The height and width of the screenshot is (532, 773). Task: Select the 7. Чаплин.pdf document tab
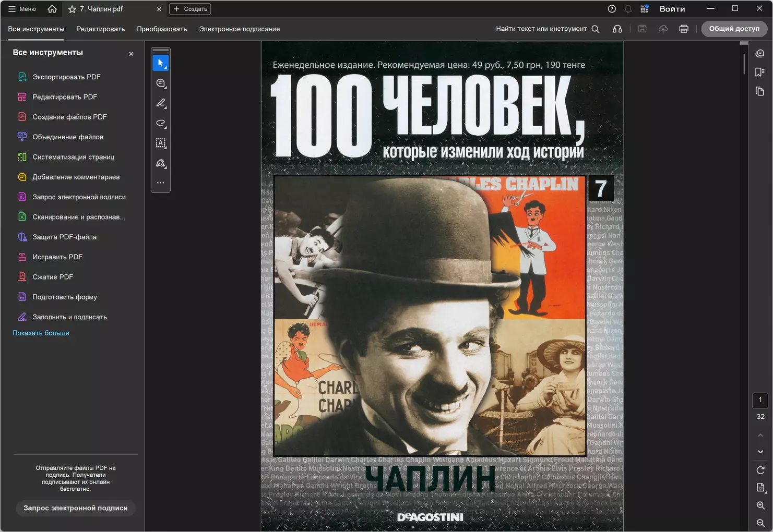[x=114, y=9]
